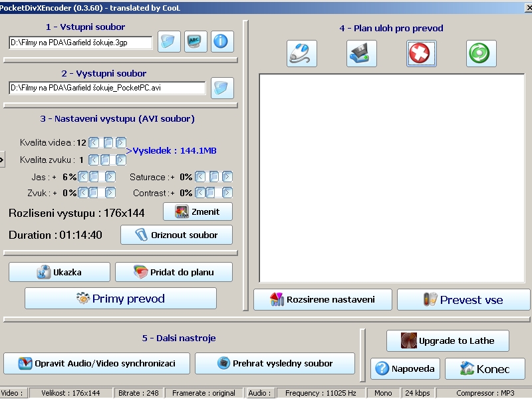Start Primy prevod direct conversion
This screenshot has height=399, width=532.
point(120,299)
